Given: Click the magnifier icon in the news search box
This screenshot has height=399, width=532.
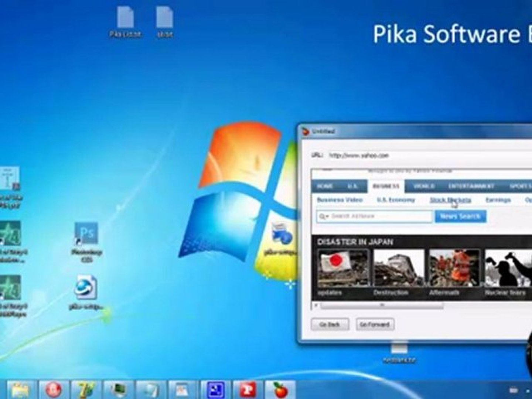Looking at the screenshot, I should point(323,216).
